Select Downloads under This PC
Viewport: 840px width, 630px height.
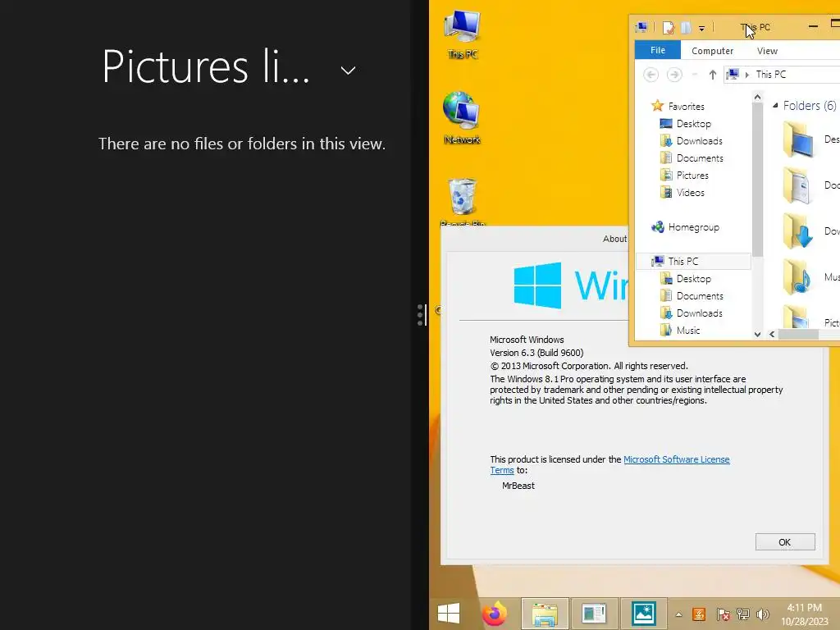(x=691, y=313)
